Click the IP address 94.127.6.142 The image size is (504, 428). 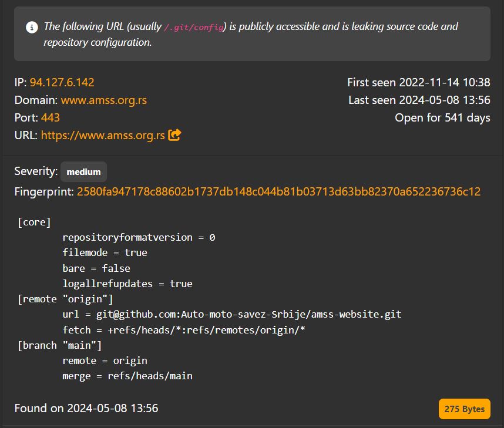[62, 83]
